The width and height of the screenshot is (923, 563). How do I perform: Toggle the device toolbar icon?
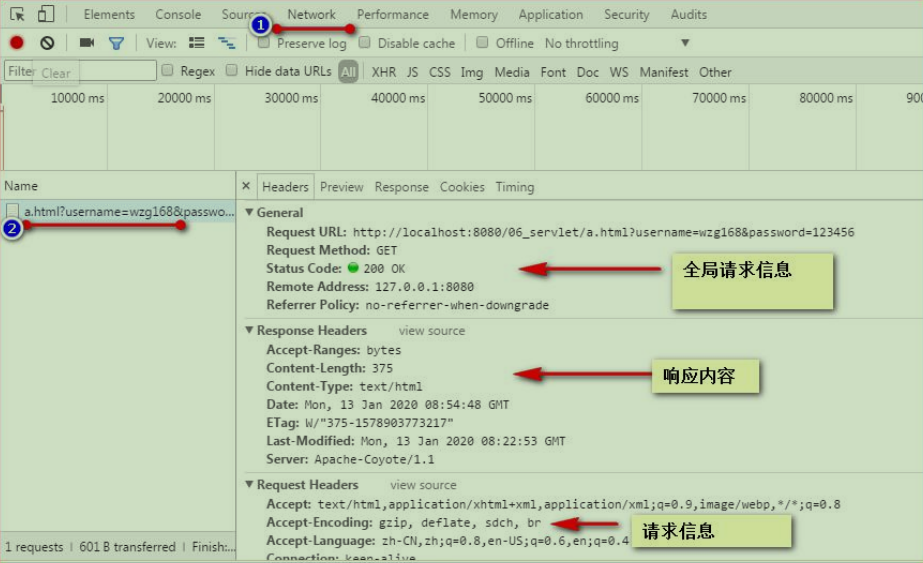[x=45, y=14]
